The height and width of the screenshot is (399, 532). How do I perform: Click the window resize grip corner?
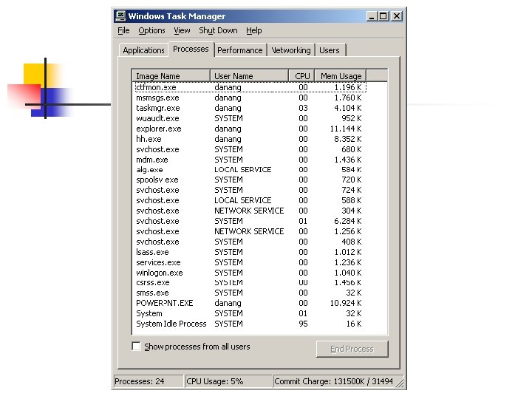click(400, 383)
